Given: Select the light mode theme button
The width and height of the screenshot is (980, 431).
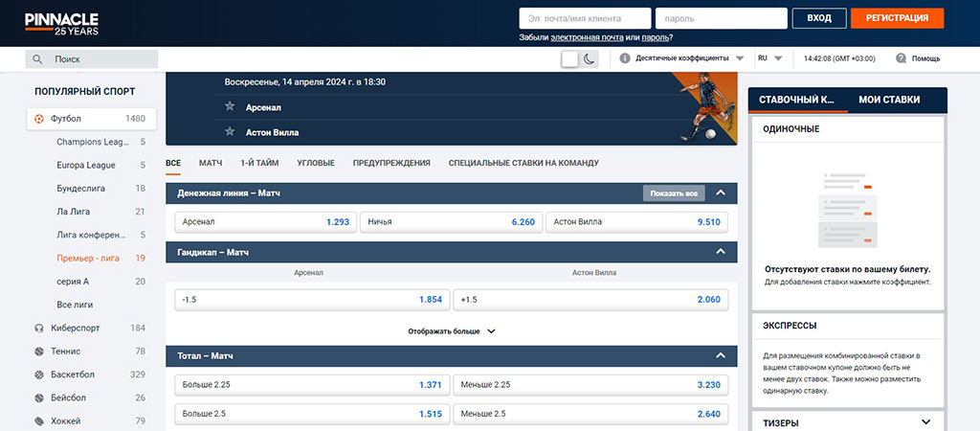Looking at the screenshot, I should (570, 58).
